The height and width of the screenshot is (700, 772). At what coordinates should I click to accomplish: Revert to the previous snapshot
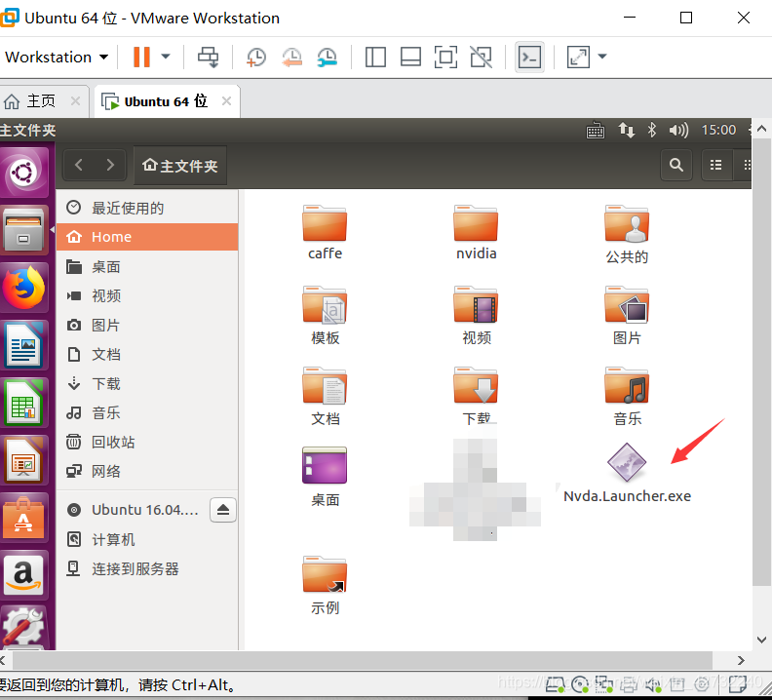pyautogui.click(x=291, y=58)
